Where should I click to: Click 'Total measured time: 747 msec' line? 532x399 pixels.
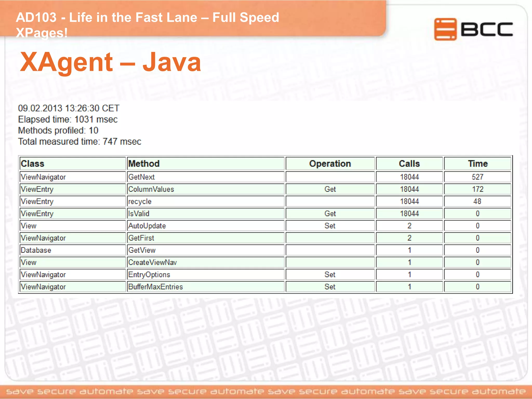click(79, 142)
